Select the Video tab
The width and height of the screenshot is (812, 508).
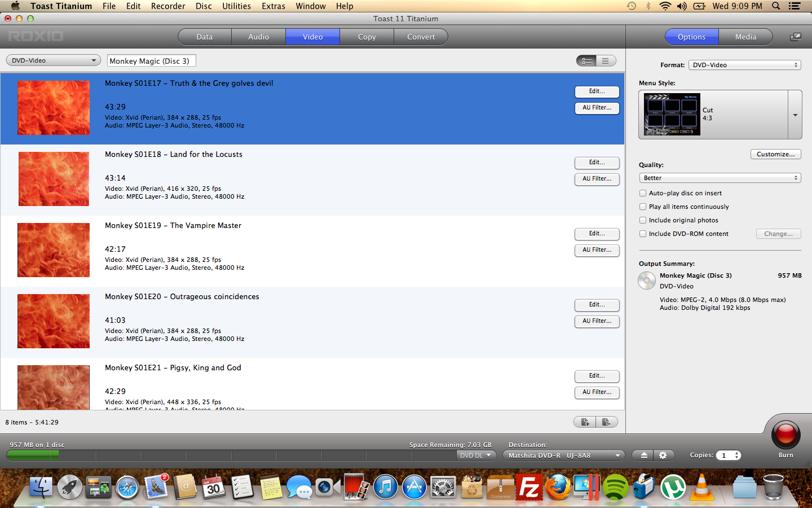pyautogui.click(x=312, y=37)
